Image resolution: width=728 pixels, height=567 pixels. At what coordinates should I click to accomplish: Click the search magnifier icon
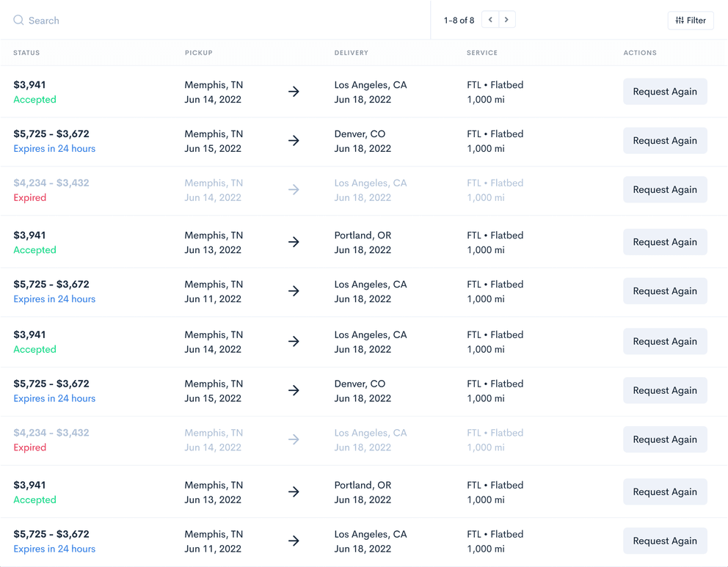pyautogui.click(x=18, y=20)
